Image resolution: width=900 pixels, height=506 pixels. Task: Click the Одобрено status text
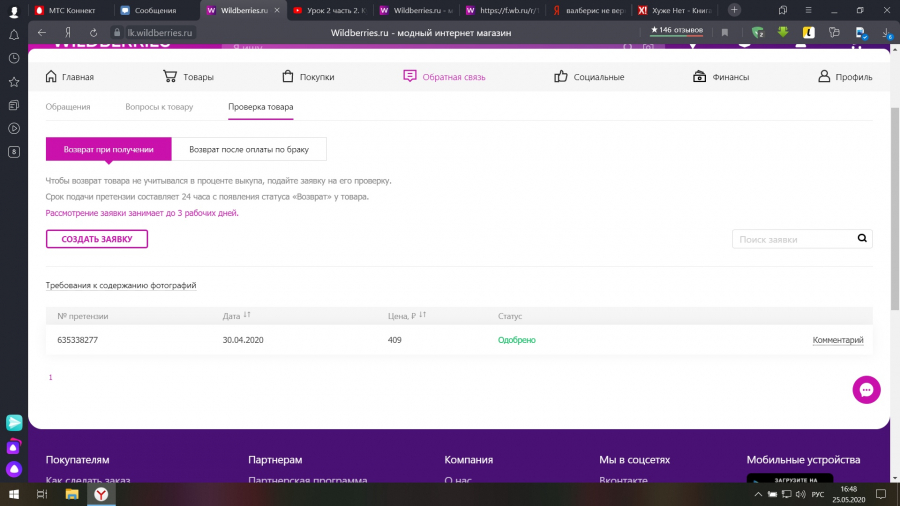click(x=517, y=340)
